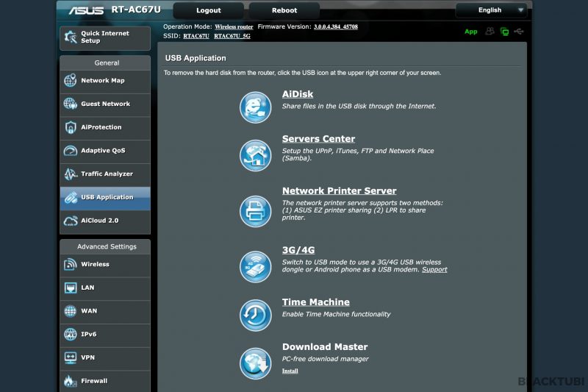Viewport: 588px width, 392px height.
Task: Click the Support link in 3G/4G description
Action: coord(434,270)
